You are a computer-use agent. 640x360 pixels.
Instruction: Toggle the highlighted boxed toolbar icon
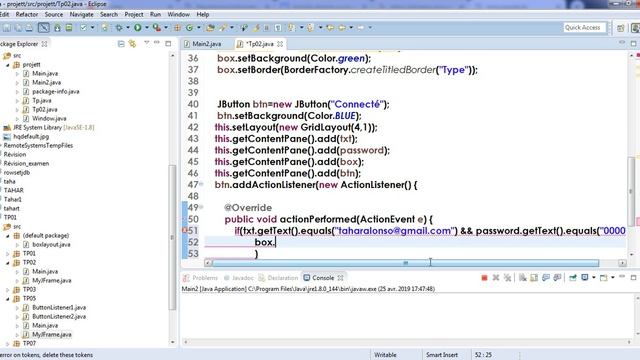[44, 28]
